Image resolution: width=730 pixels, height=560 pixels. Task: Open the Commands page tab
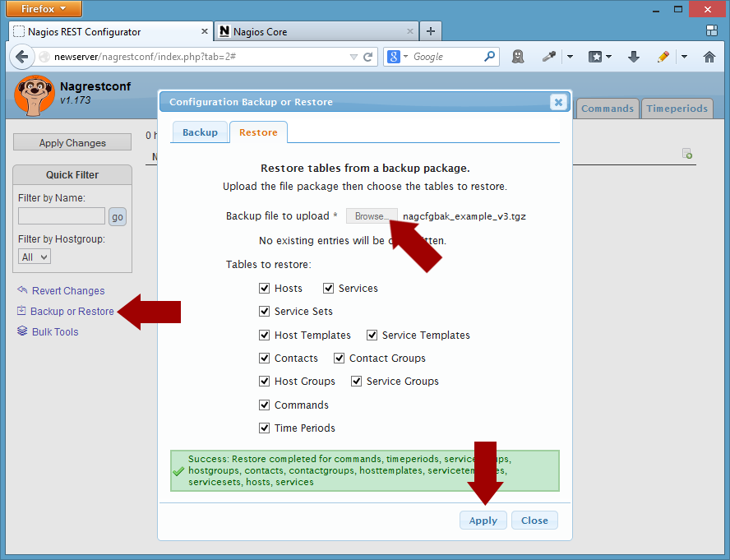coord(607,109)
